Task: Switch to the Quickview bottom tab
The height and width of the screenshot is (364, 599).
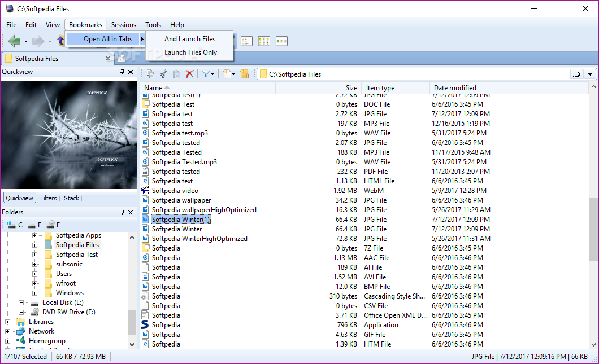Action: click(19, 198)
